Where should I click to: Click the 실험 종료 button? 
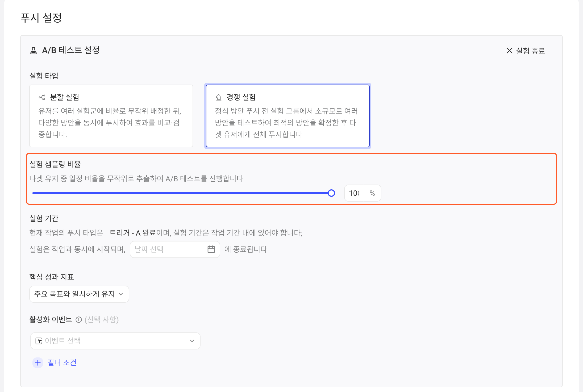(526, 51)
